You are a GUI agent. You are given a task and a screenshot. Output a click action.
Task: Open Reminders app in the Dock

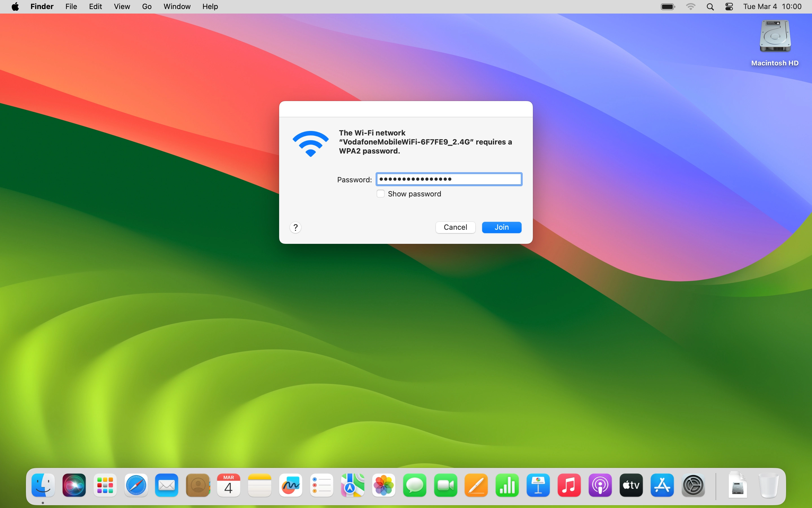(322, 485)
